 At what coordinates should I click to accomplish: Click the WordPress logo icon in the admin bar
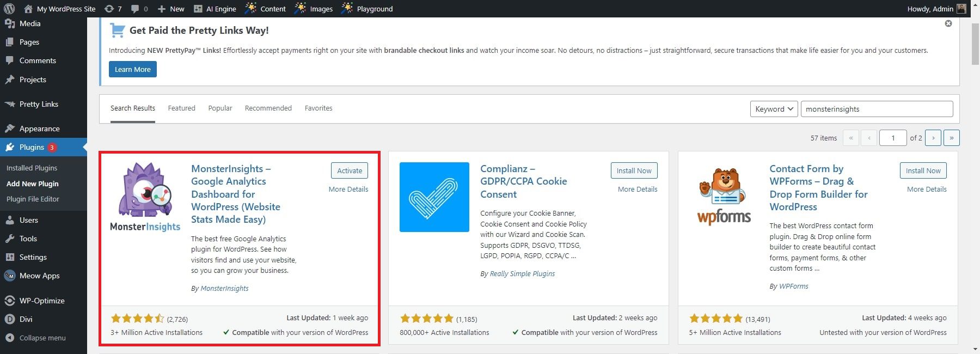pos(9,9)
